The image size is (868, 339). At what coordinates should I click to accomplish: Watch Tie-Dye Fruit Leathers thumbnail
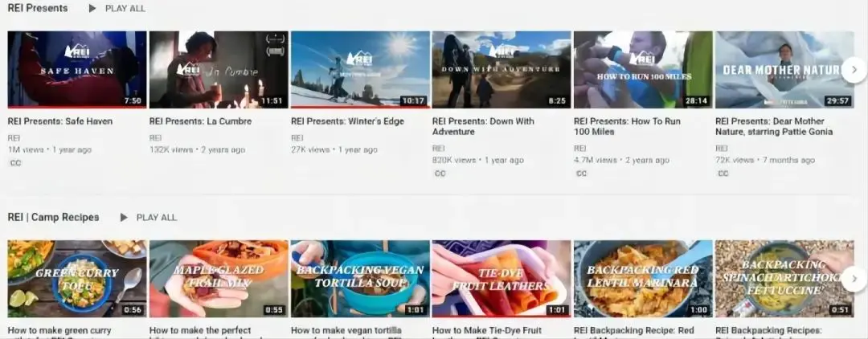502,279
